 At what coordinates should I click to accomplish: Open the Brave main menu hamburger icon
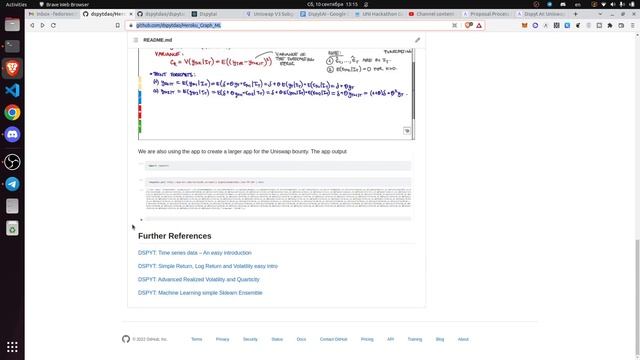632,25
